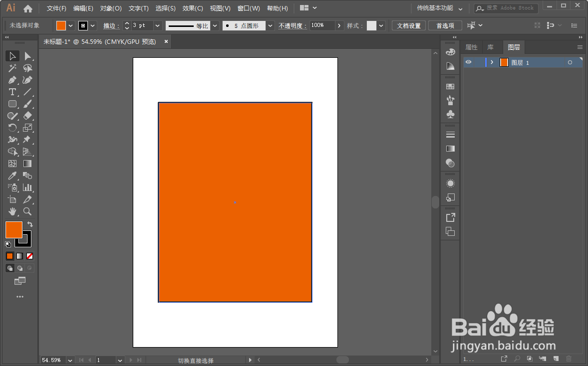Screen dimensions: 588x366
Task: Swap fill and stroke colors
Action: pyautogui.click(x=30, y=224)
